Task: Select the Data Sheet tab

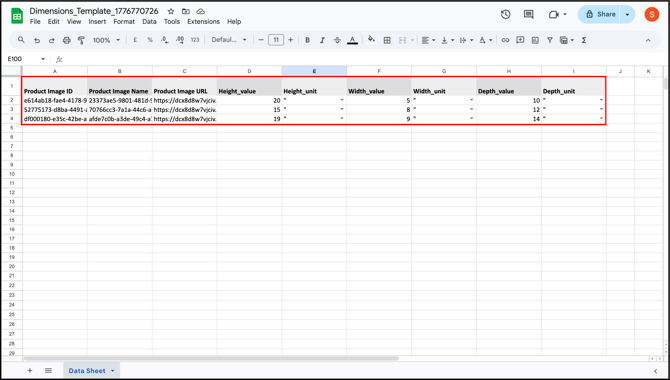Action: pos(87,371)
